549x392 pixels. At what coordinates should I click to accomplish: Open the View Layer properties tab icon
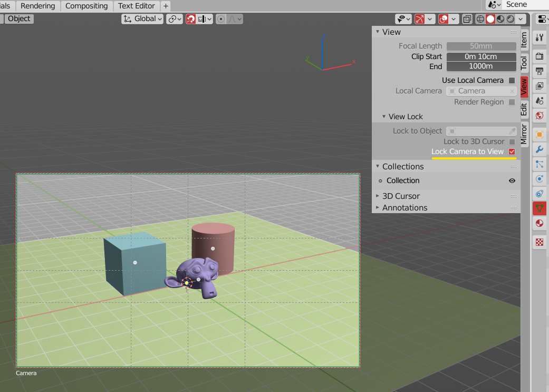pos(540,86)
